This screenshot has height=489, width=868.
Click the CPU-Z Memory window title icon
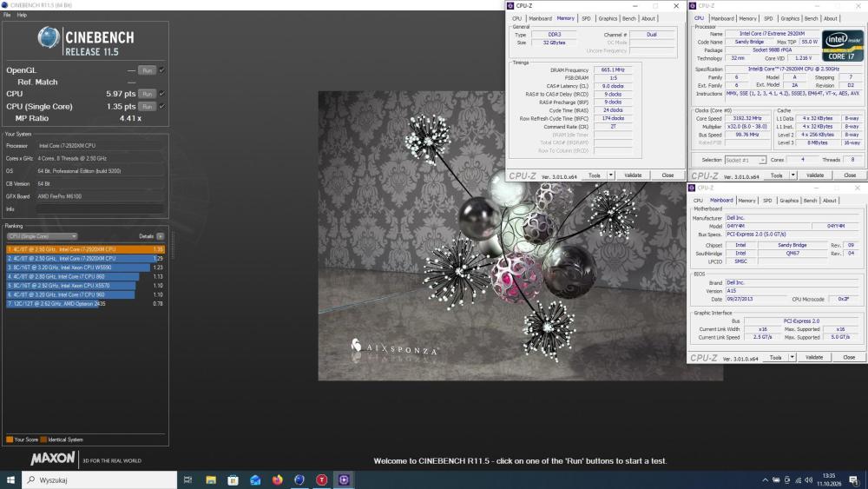[x=510, y=5]
